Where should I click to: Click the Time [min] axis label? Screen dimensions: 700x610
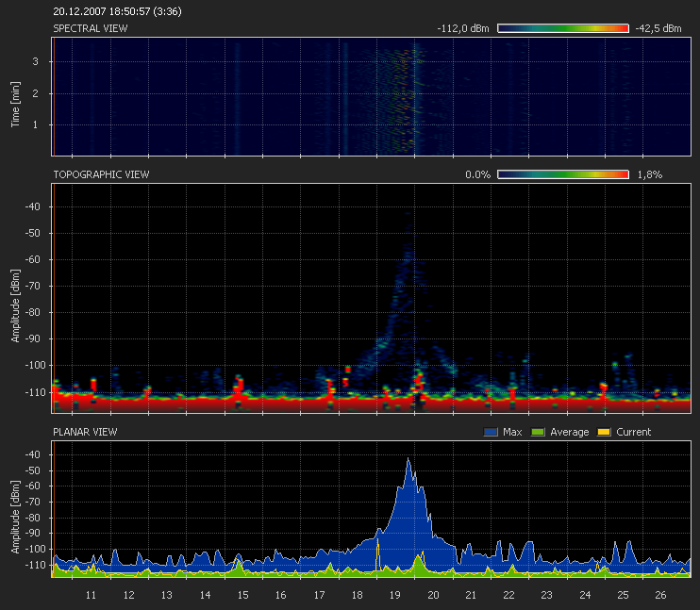pos(15,104)
